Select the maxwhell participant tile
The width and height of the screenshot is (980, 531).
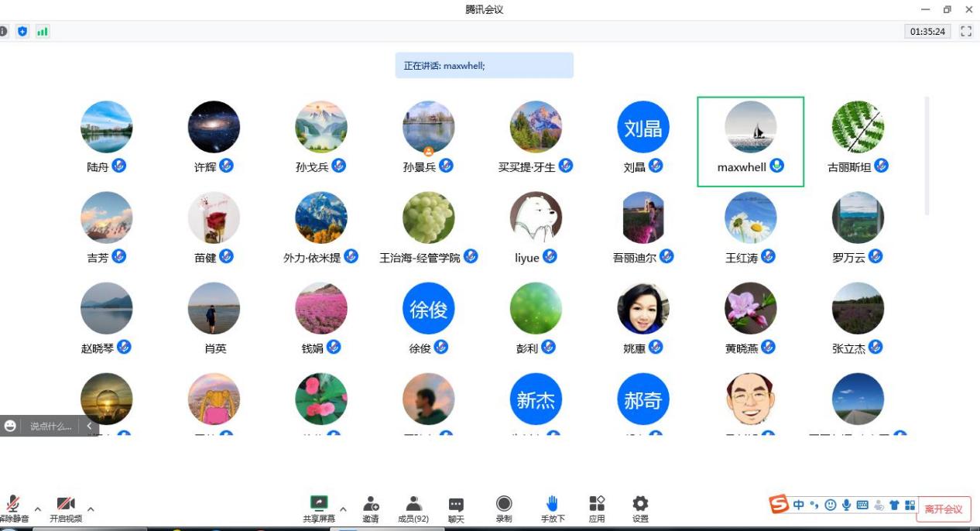click(x=750, y=142)
